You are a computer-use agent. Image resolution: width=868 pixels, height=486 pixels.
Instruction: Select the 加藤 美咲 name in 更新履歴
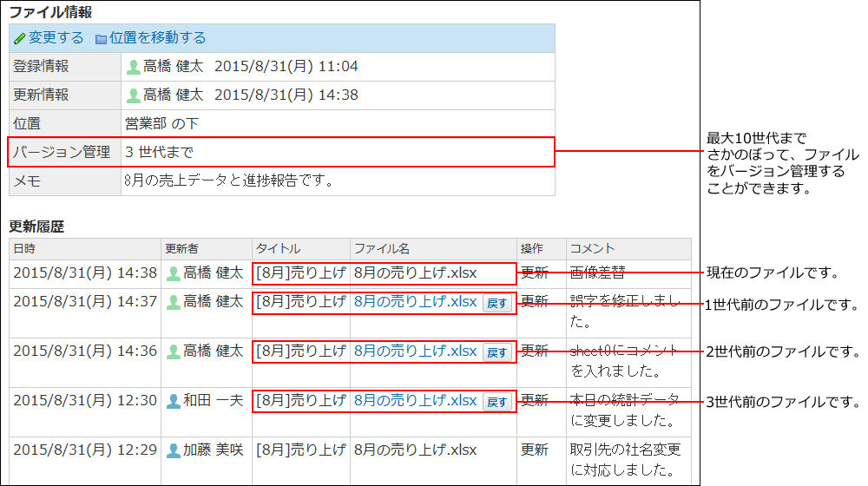click(x=213, y=450)
